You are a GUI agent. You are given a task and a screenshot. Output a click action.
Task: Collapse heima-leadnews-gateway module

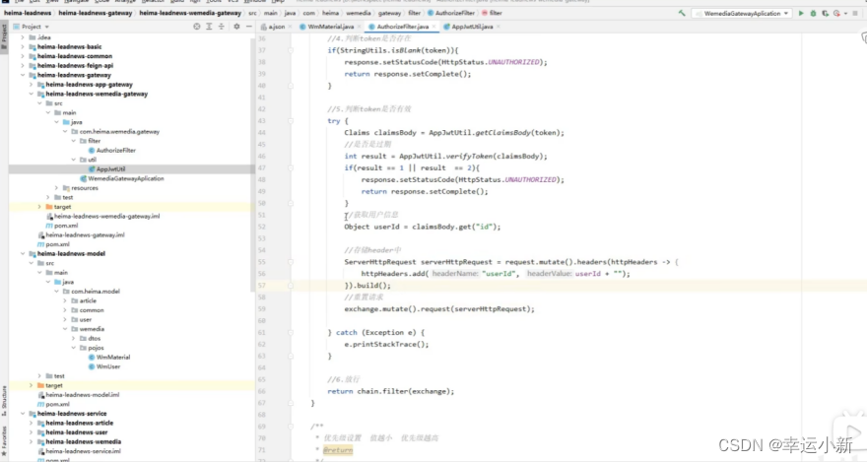coord(23,75)
